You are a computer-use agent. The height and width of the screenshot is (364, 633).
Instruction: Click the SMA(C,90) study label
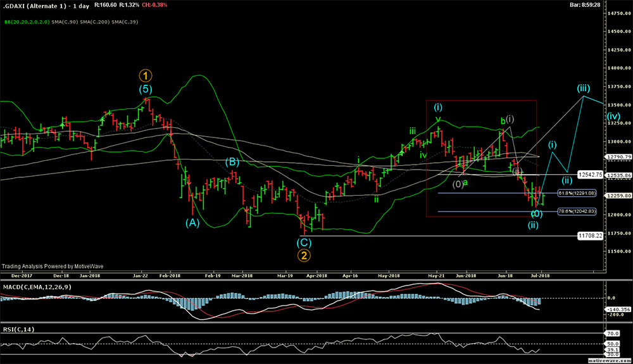66,22
